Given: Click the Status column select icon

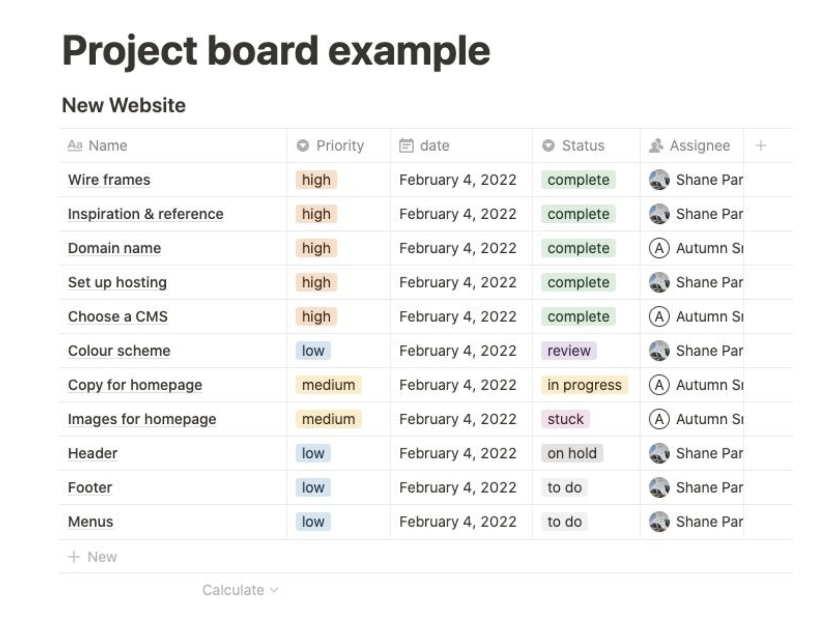Looking at the screenshot, I should point(548,145).
